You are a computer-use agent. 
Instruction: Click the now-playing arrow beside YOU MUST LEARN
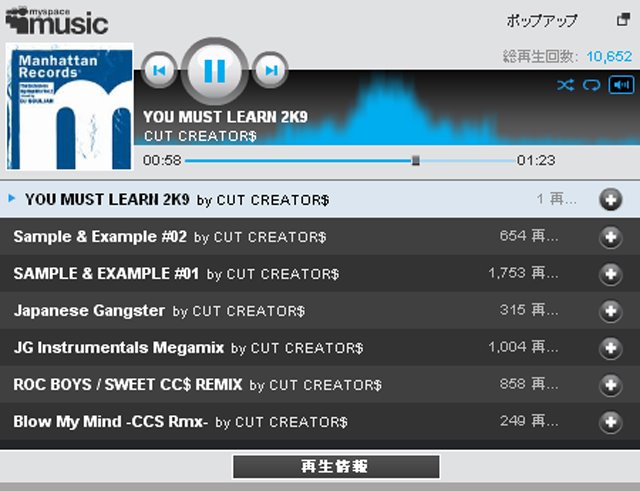(x=12, y=198)
